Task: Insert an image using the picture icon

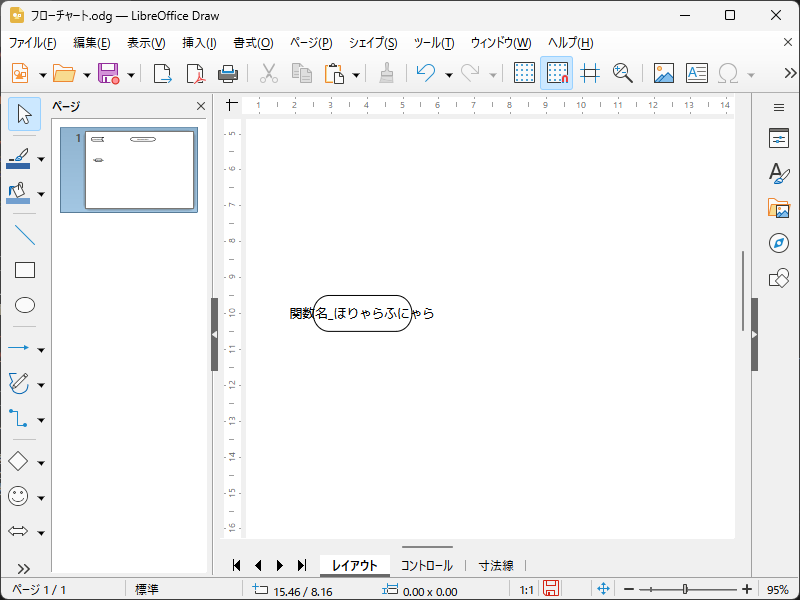Action: coord(664,74)
